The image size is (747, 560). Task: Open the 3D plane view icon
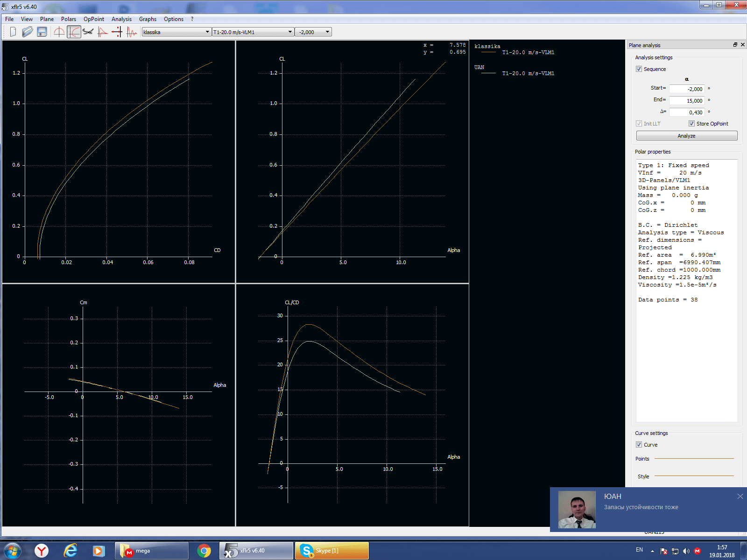pyautogui.click(x=88, y=32)
